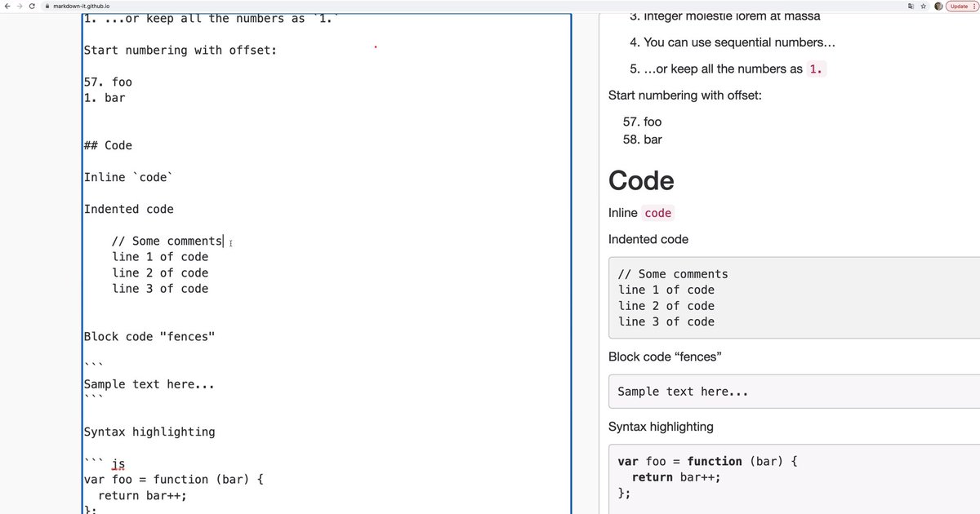The height and width of the screenshot is (514, 980).
Task: Open the Chrome profile avatar
Action: [938, 6]
